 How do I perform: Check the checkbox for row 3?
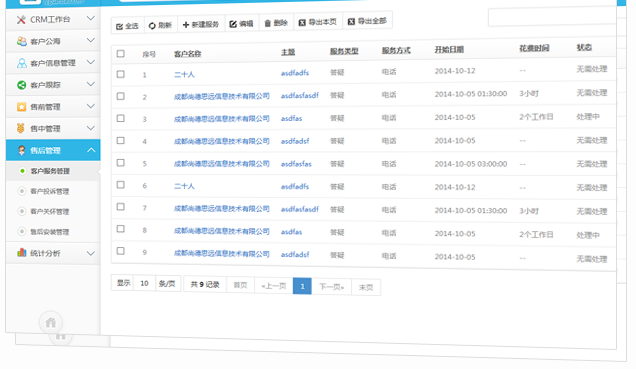point(120,118)
